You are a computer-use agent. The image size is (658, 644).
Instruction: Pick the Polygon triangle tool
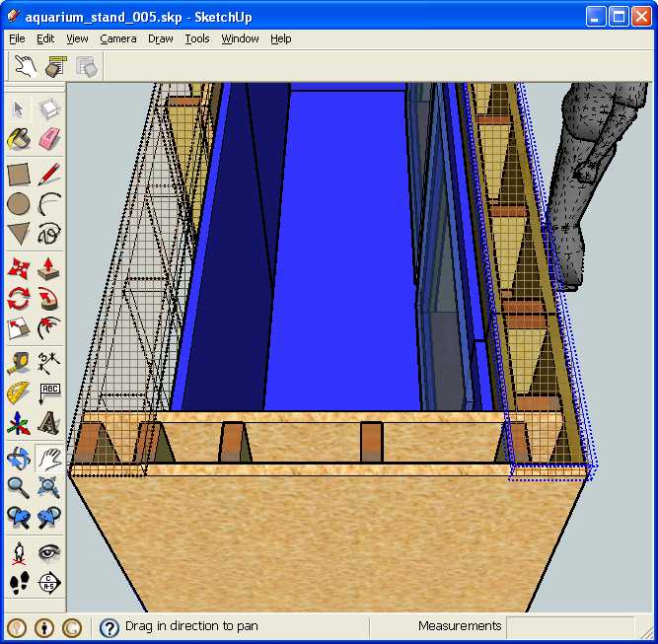point(19,234)
